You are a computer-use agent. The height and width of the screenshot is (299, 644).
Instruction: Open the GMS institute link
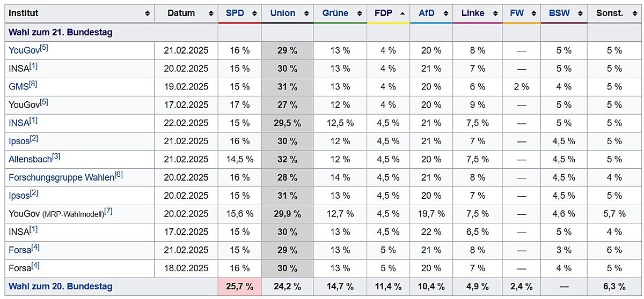[x=17, y=87]
